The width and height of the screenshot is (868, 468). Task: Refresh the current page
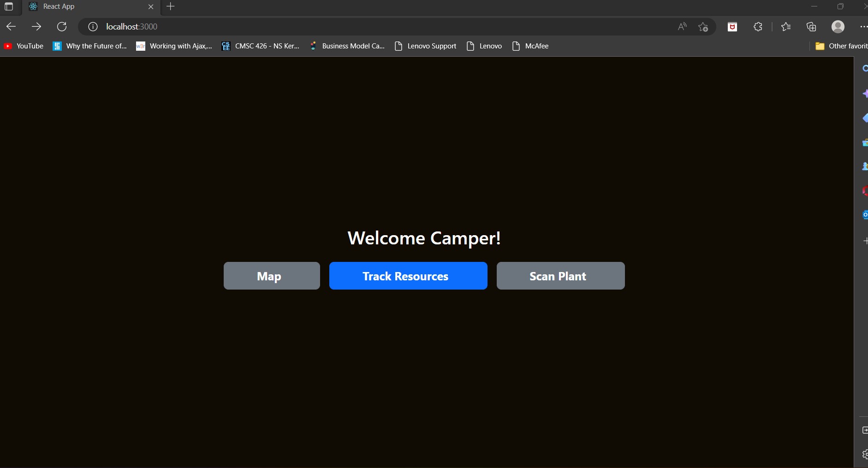(62, 26)
